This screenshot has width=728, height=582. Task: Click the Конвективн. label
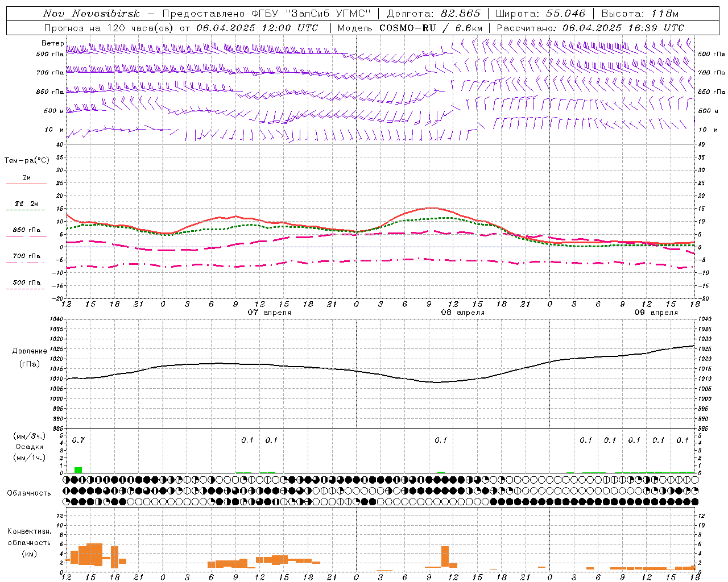(30, 531)
